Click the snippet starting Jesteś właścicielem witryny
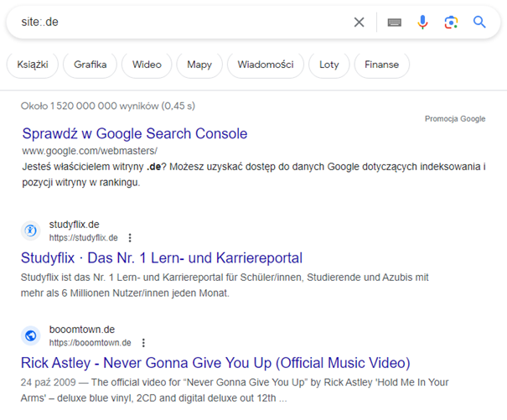Viewport: 507px width, 420px height. pos(254,174)
